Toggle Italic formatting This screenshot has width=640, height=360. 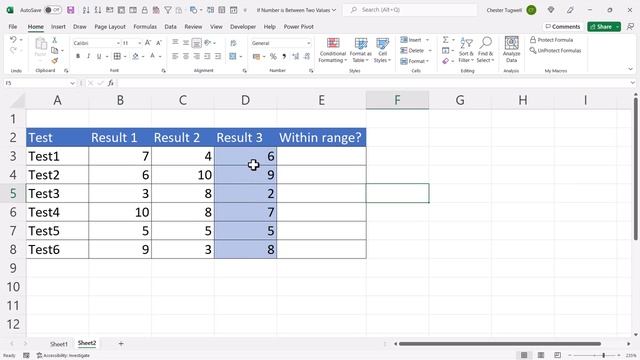88,56
